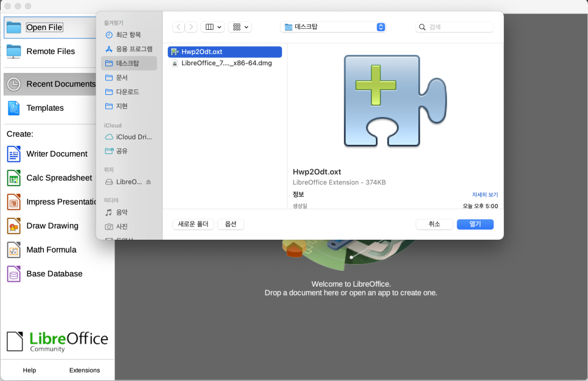
Task: Click the Recent Documents clock icon
Action: tap(14, 84)
